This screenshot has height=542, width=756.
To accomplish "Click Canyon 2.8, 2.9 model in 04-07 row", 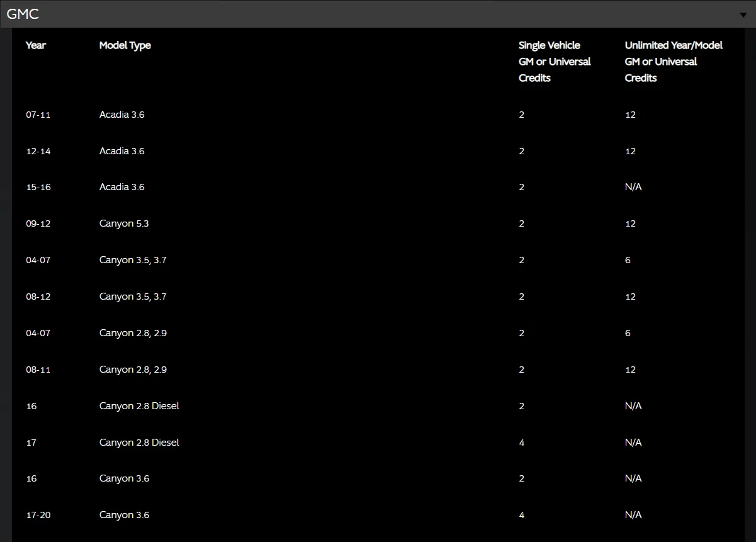I will click(x=133, y=333).
